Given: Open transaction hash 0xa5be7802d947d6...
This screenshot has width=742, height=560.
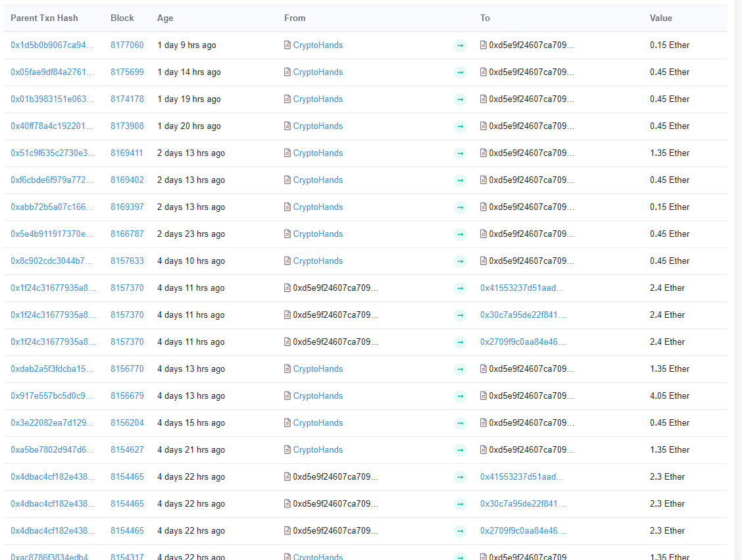Looking at the screenshot, I should [52, 449].
